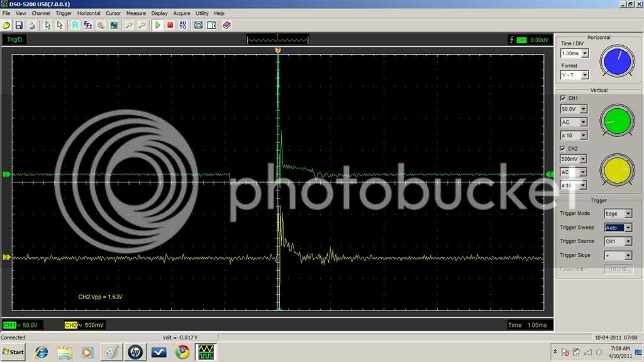
Task: Select the plain arrow pointer tool
Action: (60, 25)
